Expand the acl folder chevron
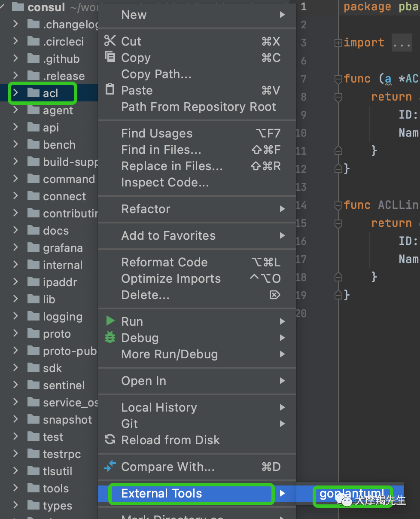Image resolution: width=420 pixels, height=519 pixels. [x=15, y=93]
